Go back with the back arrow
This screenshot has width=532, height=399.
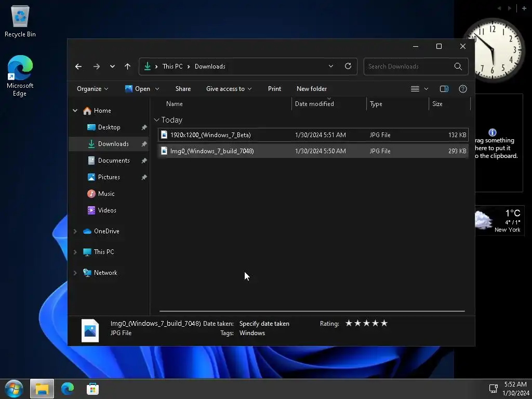coord(78,66)
